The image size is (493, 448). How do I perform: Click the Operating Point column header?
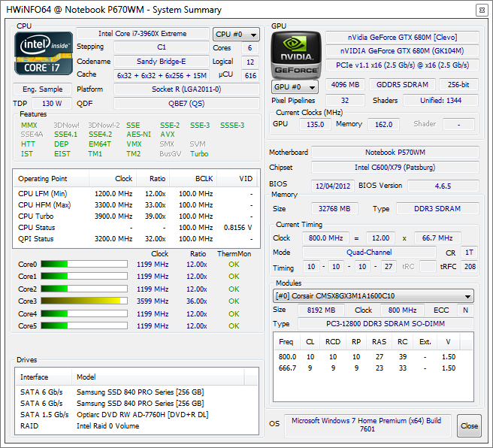pos(51,179)
